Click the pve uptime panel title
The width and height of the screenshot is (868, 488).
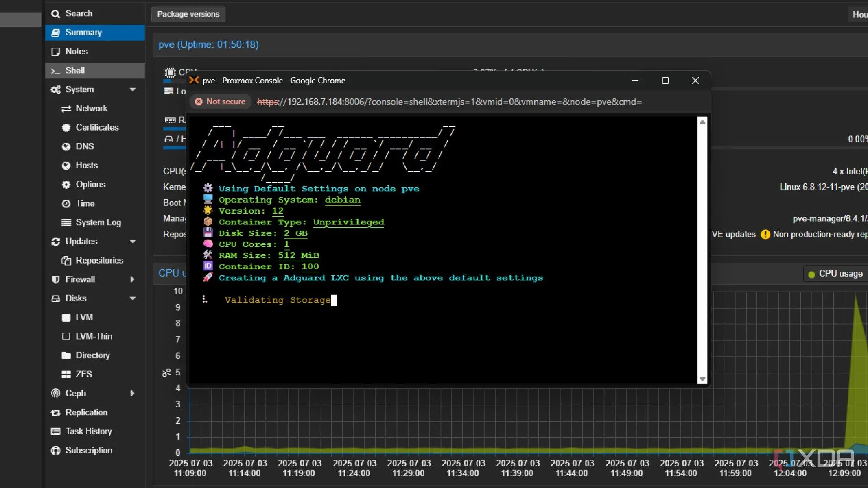coord(208,45)
